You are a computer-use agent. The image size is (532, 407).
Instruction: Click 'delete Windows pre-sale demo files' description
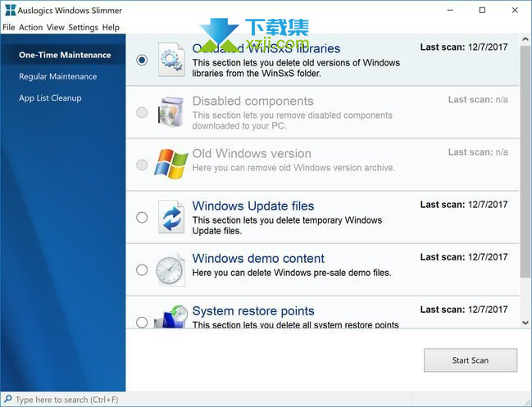point(292,273)
